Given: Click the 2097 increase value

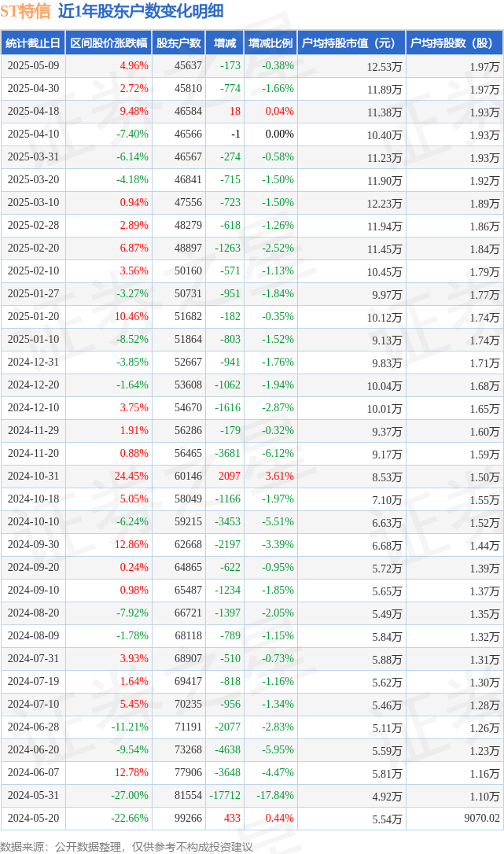Looking at the screenshot, I should tap(230, 476).
